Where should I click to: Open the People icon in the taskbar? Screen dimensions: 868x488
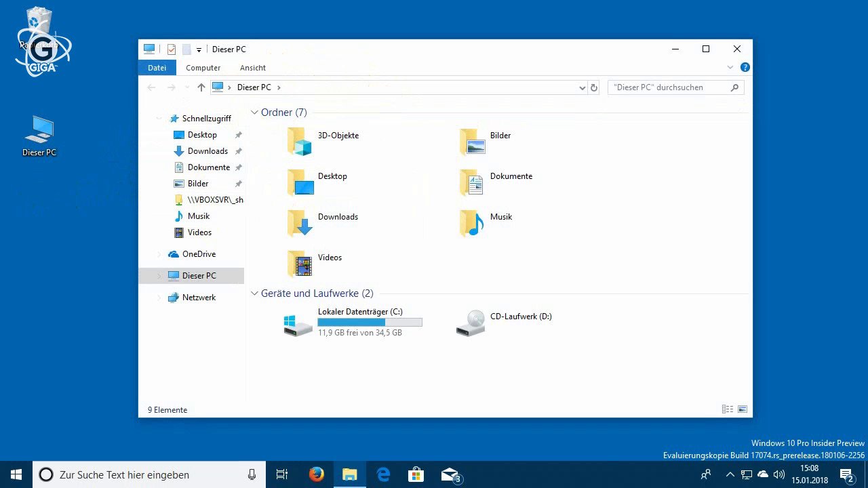coord(706,474)
